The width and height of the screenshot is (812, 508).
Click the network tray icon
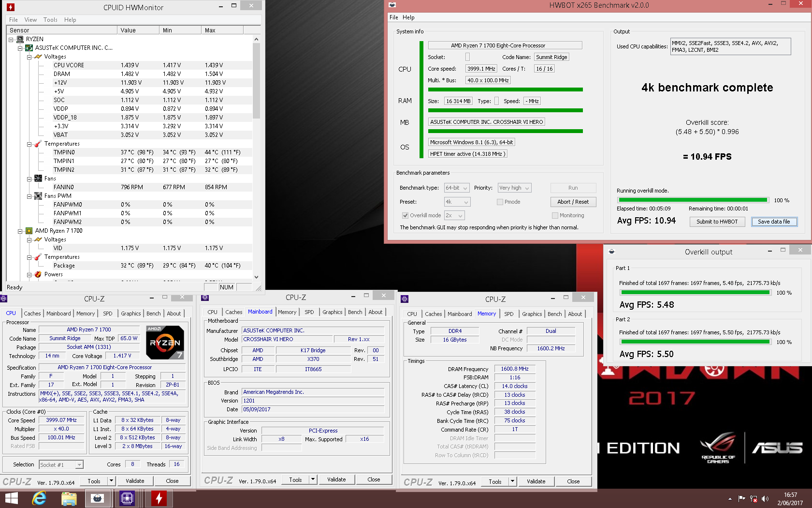[x=754, y=499]
